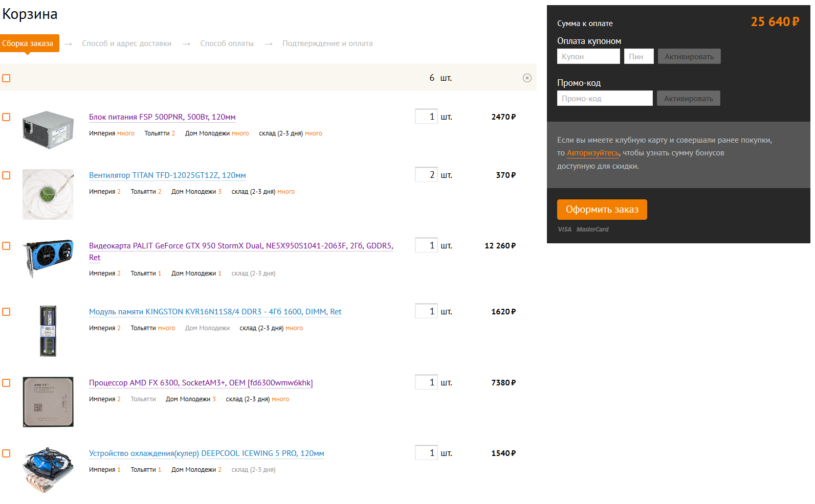Focus the Промо-код input field
The width and height of the screenshot is (815, 504).
[x=605, y=98]
